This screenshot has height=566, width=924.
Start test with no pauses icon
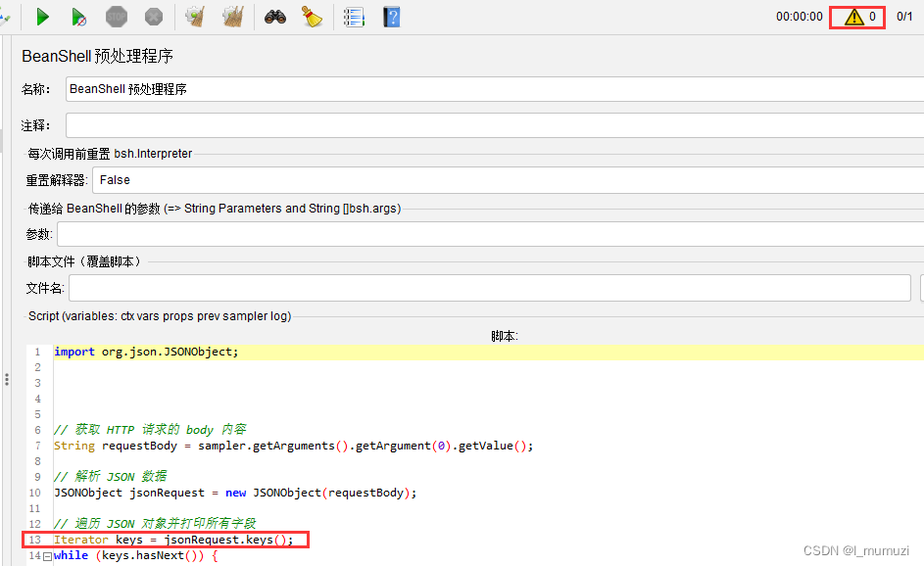click(79, 17)
